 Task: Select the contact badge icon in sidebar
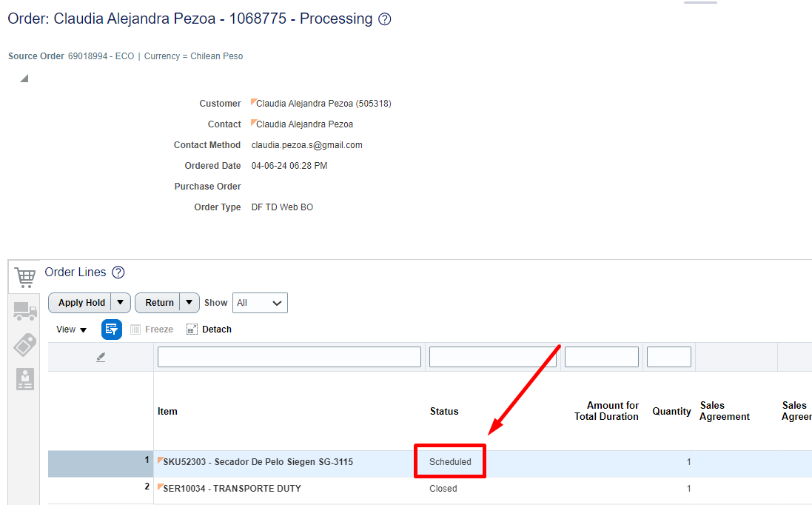pyautogui.click(x=24, y=378)
